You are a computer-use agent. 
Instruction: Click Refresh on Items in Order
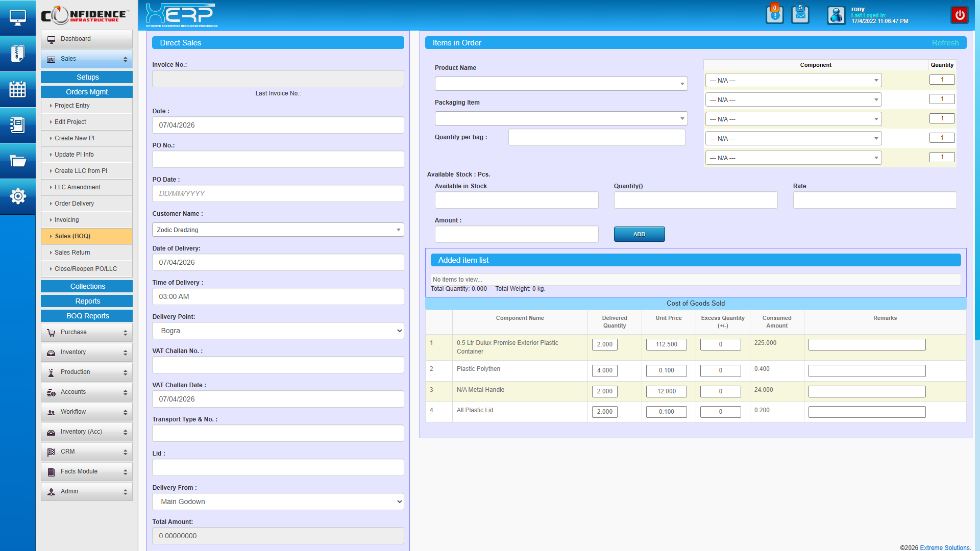point(945,43)
